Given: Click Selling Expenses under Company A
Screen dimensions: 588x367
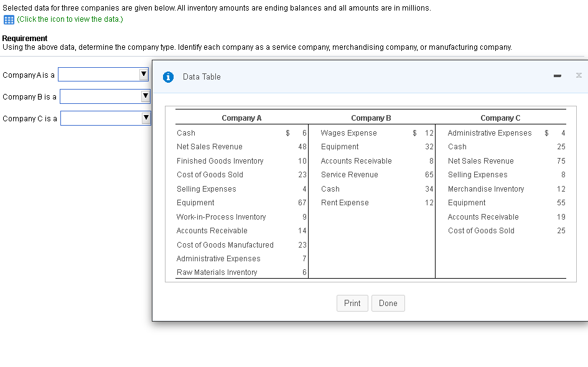Looking at the screenshot, I should click(x=206, y=189).
